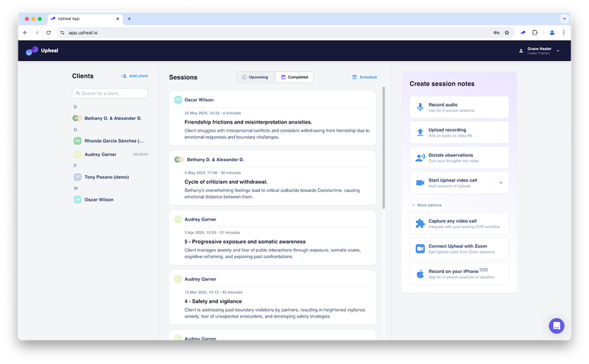Switch to Upcoming sessions tab
This screenshot has width=589, height=364.
tap(255, 77)
